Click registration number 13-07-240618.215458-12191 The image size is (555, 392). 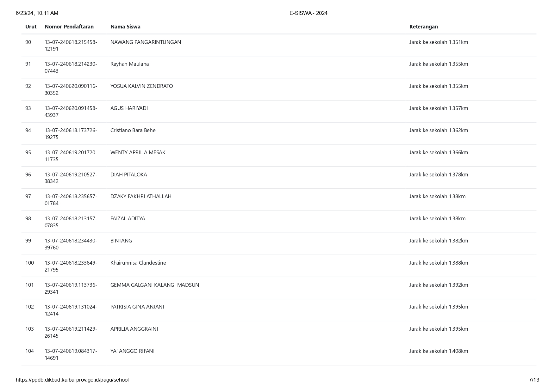click(71, 46)
